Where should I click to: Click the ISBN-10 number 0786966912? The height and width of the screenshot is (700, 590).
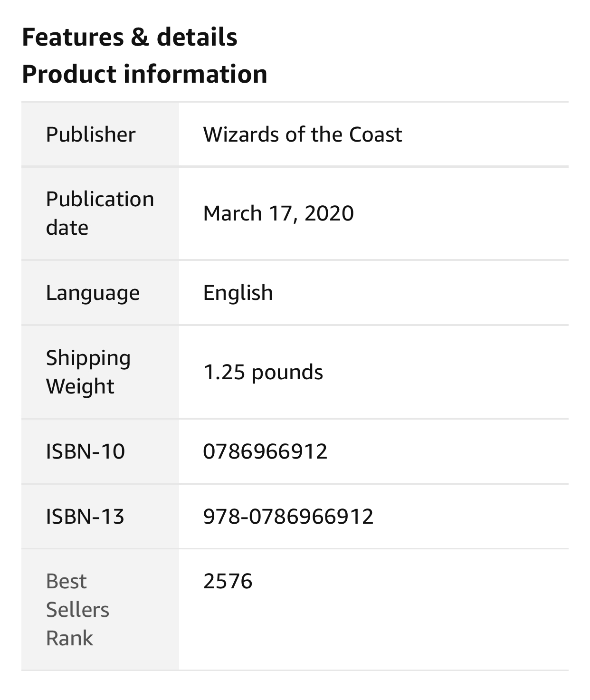[x=265, y=451]
